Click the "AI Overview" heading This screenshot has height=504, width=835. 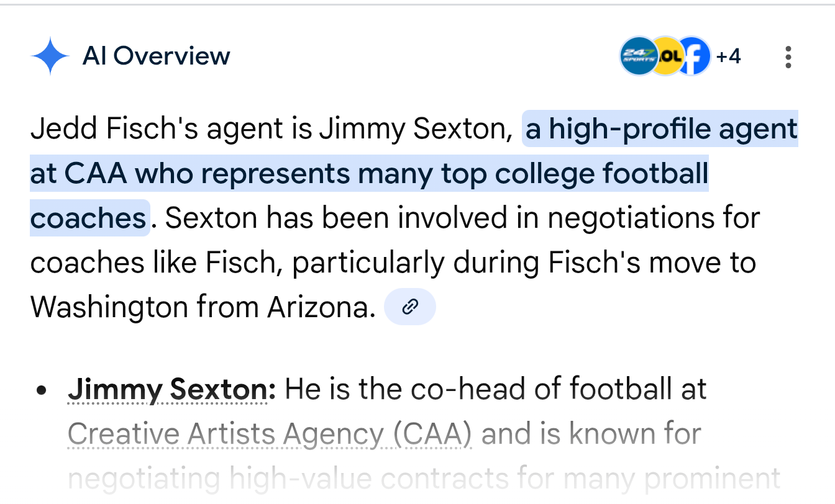(x=156, y=56)
